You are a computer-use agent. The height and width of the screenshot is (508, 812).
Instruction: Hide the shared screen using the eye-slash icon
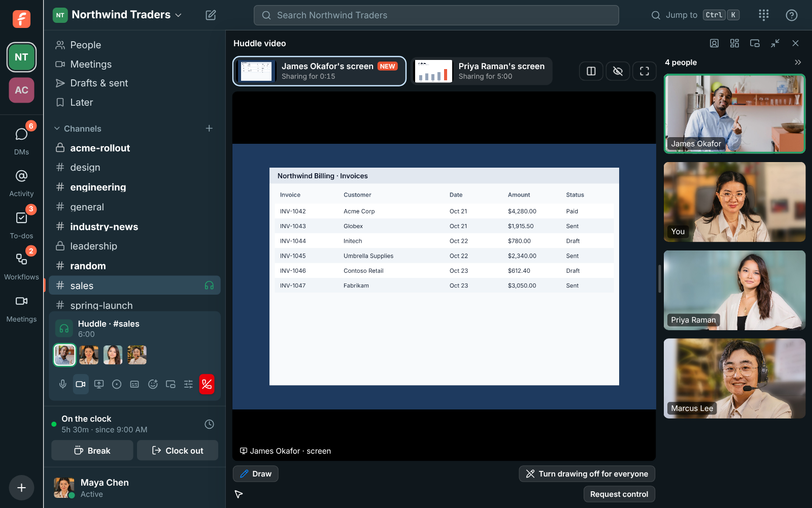pyautogui.click(x=618, y=71)
